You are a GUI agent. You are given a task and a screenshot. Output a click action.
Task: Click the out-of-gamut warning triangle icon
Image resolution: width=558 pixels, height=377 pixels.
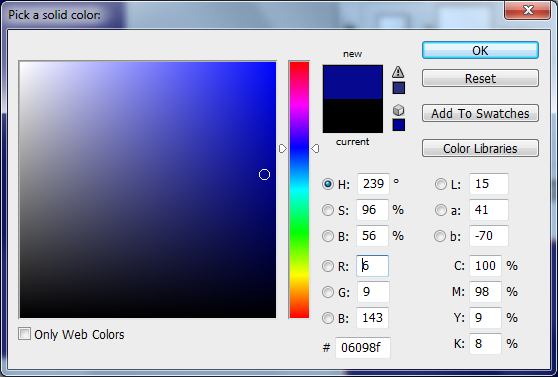click(398, 72)
